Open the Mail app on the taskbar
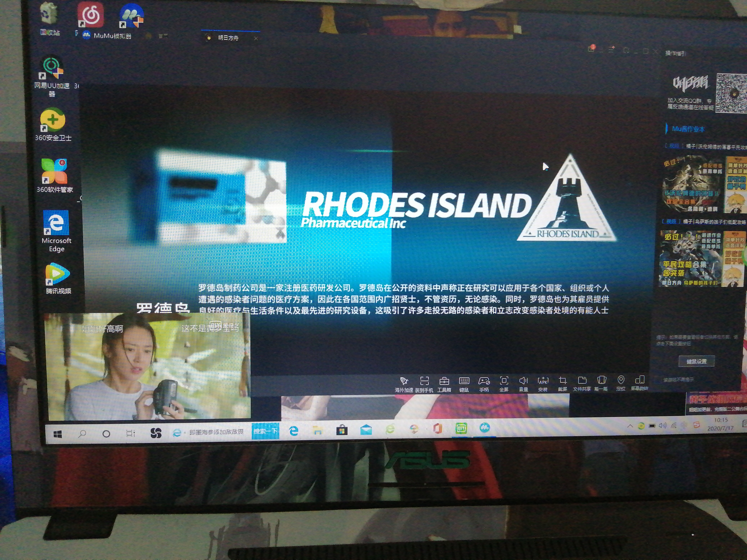Viewport: 747px width, 560px height. click(x=366, y=429)
